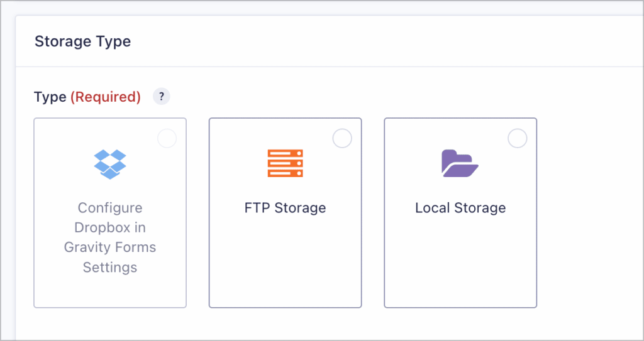Click the Type (Required) field label
The height and width of the screenshot is (341, 644).
(87, 97)
